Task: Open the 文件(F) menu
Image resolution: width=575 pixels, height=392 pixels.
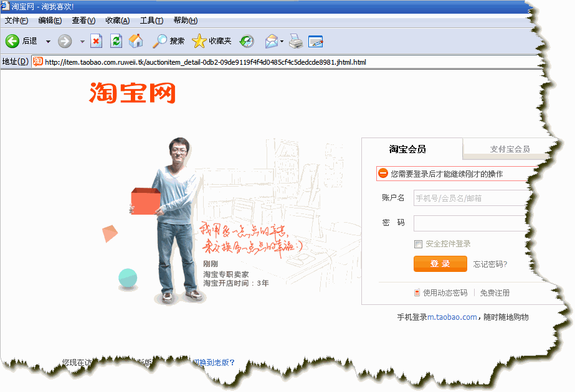Action: 16,21
